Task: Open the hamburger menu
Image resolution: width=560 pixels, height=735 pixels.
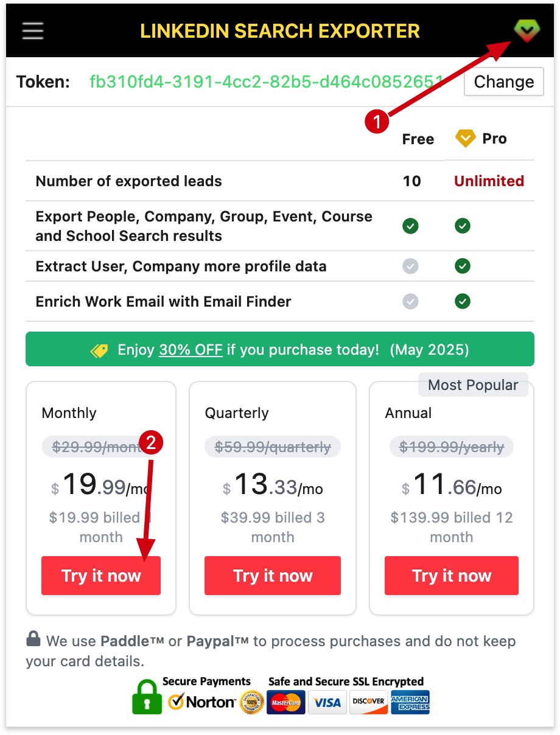Action: (x=32, y=30)
